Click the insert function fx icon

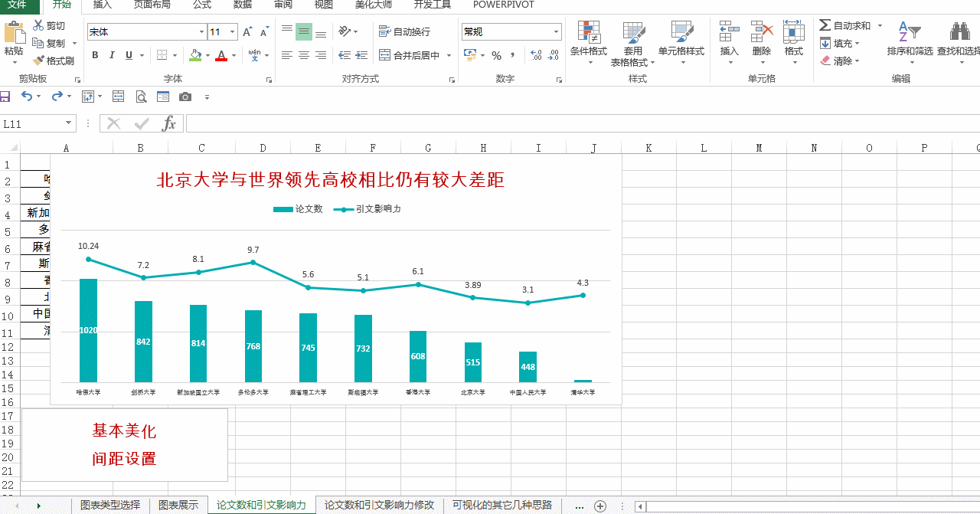point(169,124)
